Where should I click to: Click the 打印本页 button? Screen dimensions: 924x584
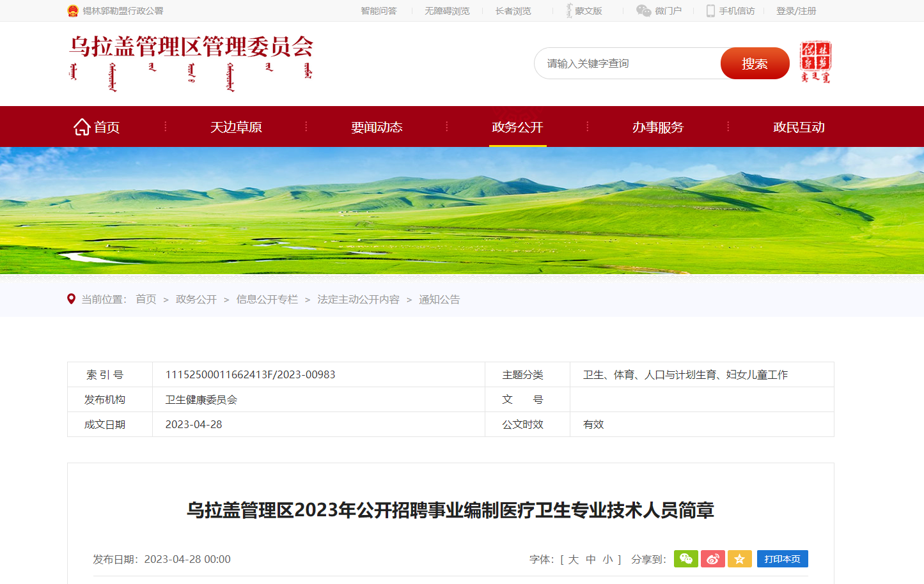pyautogui.click(x=783, y=559)
